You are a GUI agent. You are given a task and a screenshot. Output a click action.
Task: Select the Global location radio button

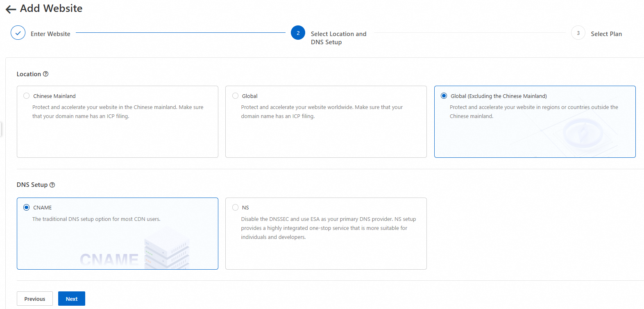pyautogui.click(x=236, y=96)
